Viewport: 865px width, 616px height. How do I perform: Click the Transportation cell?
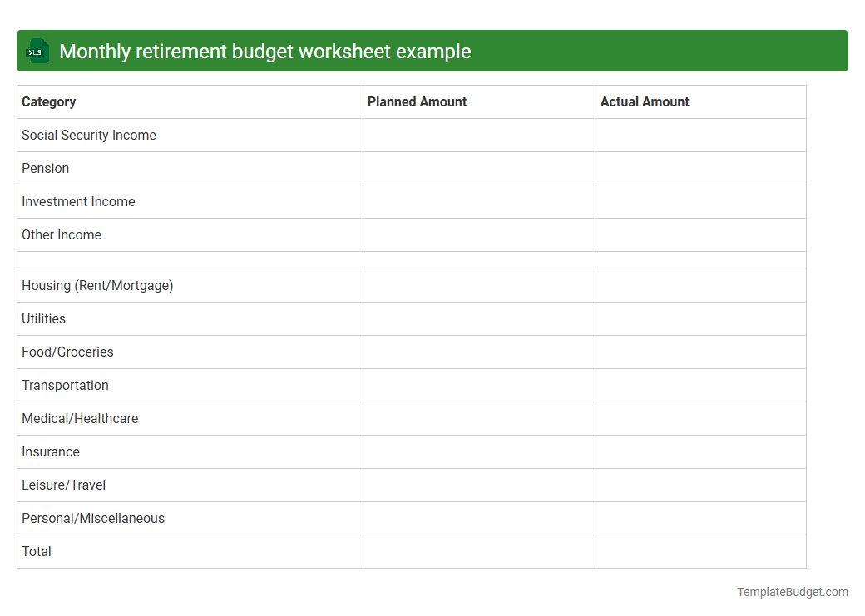[x=65, y=385]
